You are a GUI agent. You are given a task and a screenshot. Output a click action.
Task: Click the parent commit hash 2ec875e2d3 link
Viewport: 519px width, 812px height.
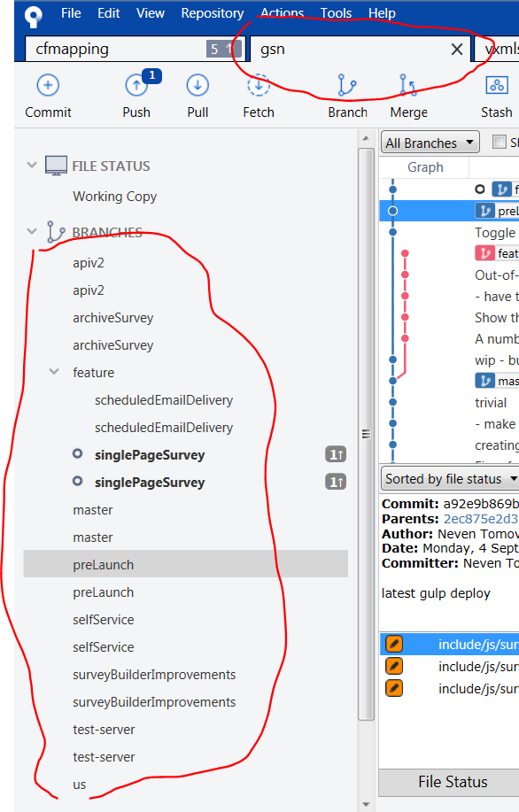[x=481, y=519]
